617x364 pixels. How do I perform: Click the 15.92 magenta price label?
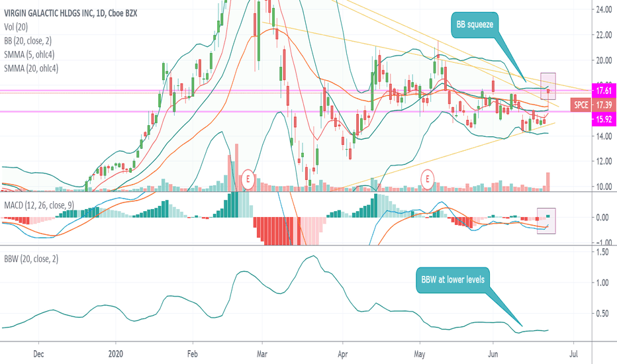tap(604, 119)
